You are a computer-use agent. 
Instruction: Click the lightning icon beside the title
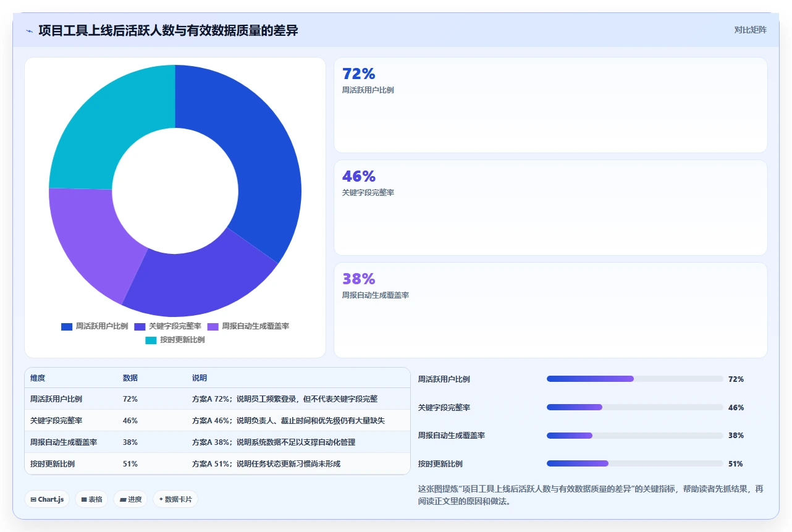pos(30,30)
